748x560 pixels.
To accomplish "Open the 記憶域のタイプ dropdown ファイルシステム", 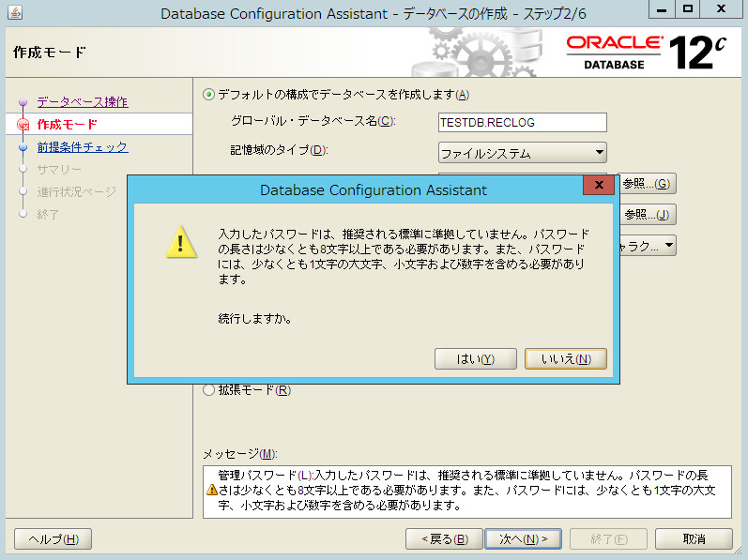I will (523, 153).
